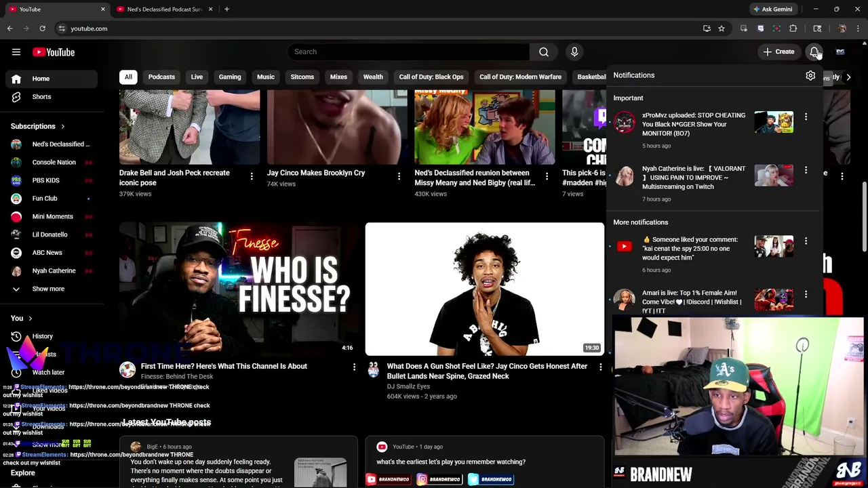The height and width of the screenshot is (488, 868).
Task: Play the Gun Shot video thumbnail
Action: click(x=484, y=289)
